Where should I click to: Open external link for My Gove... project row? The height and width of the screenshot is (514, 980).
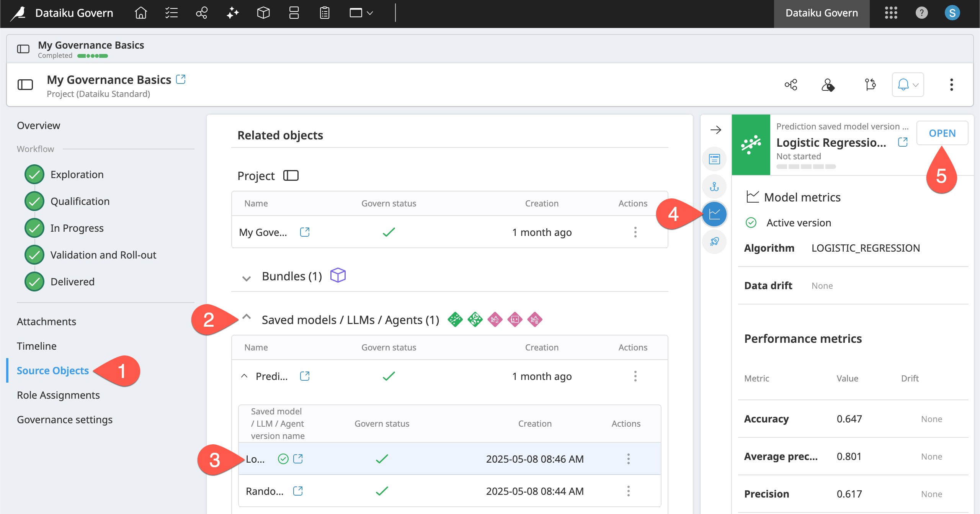(x=305, y=232)
